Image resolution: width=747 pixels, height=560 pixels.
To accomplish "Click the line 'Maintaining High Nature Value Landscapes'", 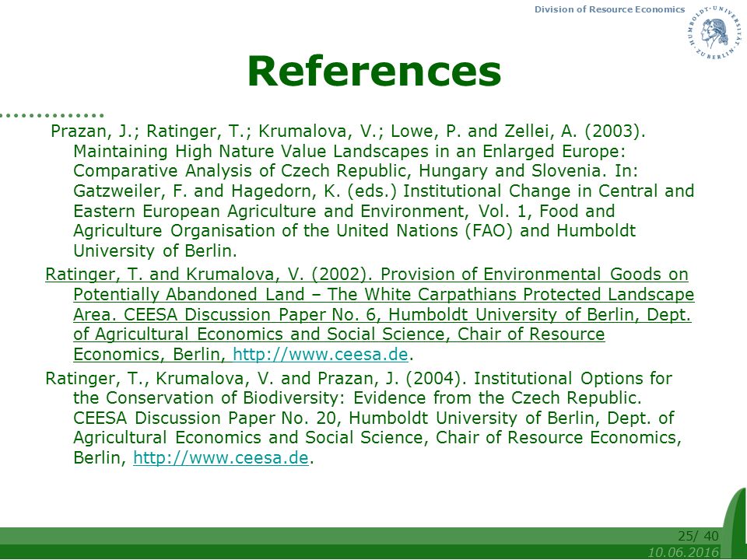I will click(x=349, y=152).
